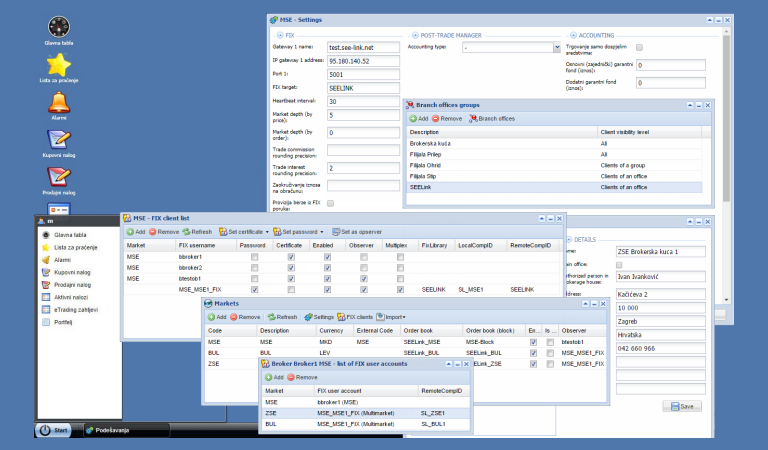Click Remove in FIX client list toolbar
Viewport: 768px width, 450px height.
164,232
